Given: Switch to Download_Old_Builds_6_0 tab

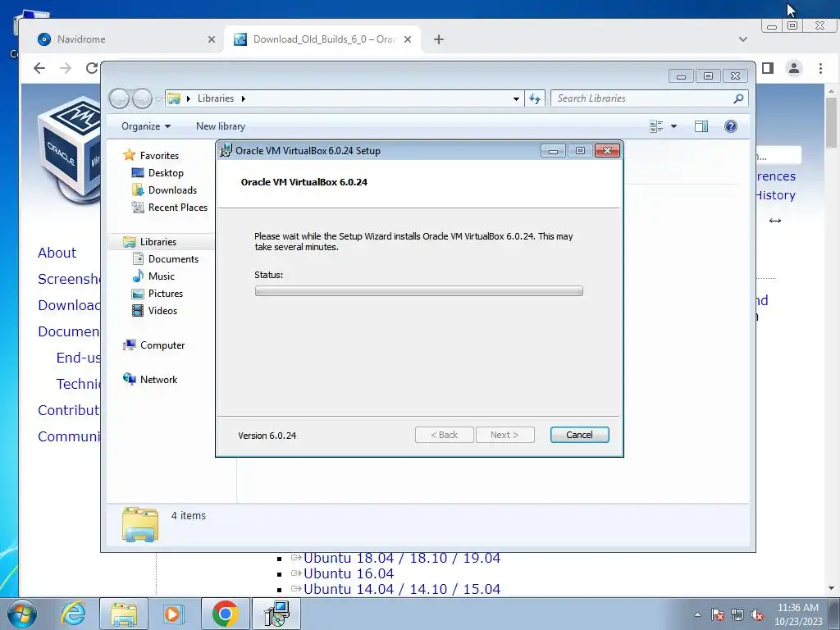Looking at the screenshot, I should tap(322, 39).
